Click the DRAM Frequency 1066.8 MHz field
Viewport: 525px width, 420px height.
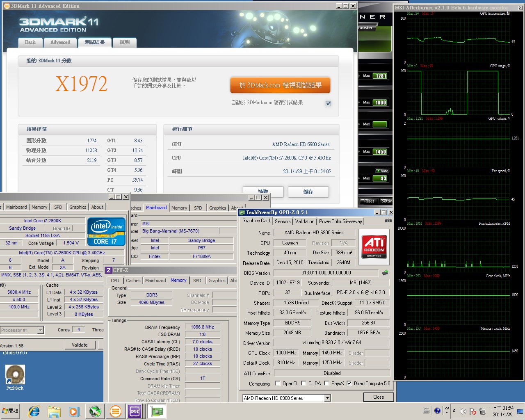(x=202, y=327)
